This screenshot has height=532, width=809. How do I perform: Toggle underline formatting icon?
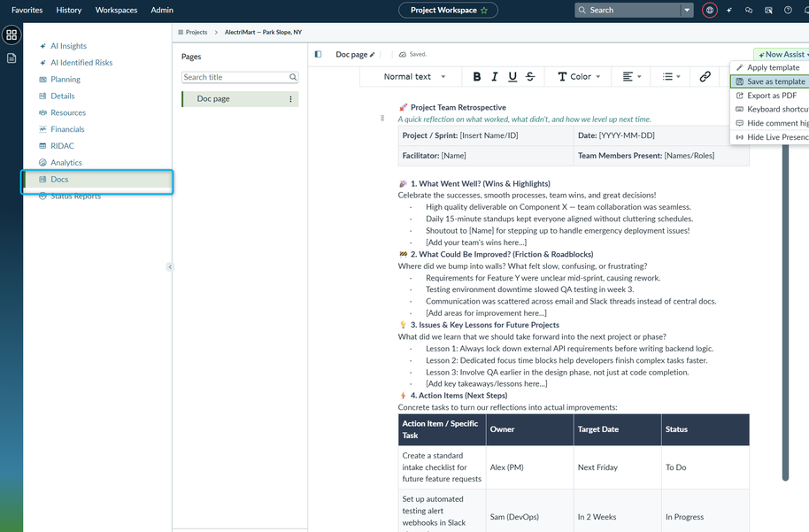tap(512, 77)
